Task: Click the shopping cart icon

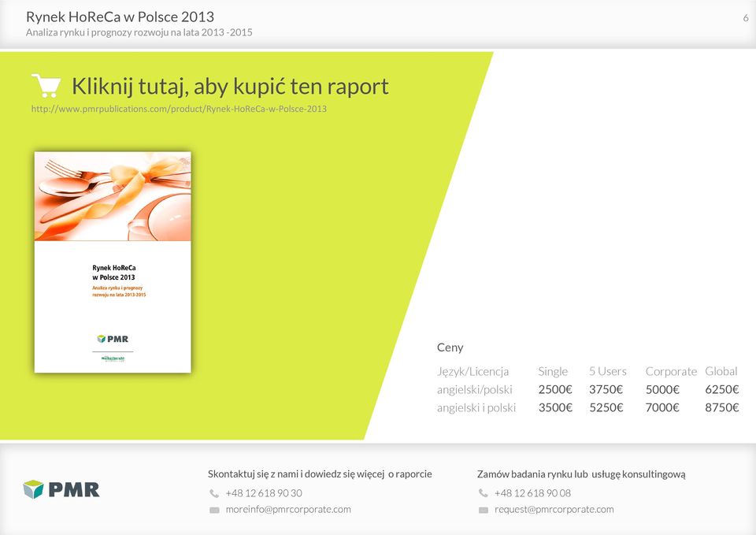Action: 46,85
